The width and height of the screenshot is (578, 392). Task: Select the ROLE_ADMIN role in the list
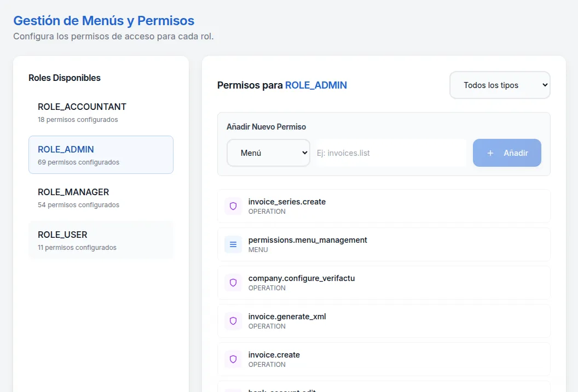tap(101, 155)
